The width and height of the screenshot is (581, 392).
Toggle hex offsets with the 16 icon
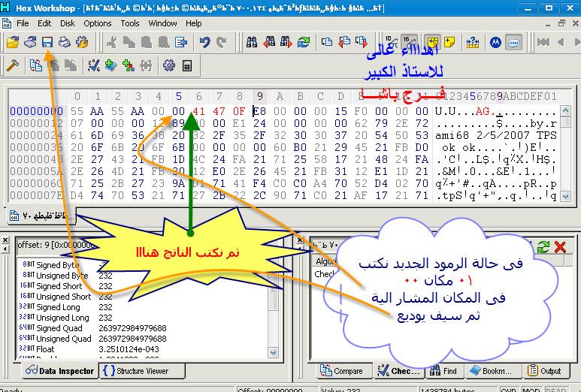click(x=409, y=42)
